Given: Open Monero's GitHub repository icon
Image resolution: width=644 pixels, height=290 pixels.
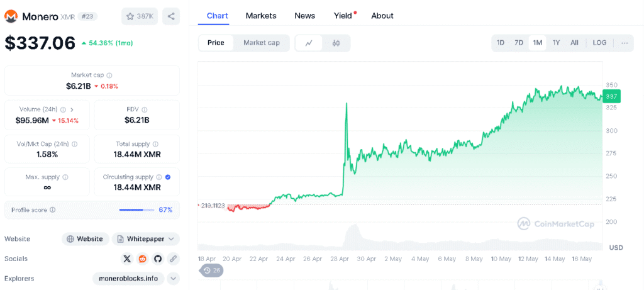Looking at the screenshot, I should [158, 259].
